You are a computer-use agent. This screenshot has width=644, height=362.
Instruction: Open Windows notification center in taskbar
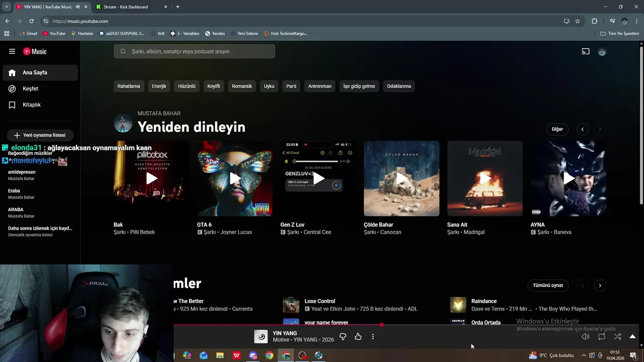click(x=633, y=355)
